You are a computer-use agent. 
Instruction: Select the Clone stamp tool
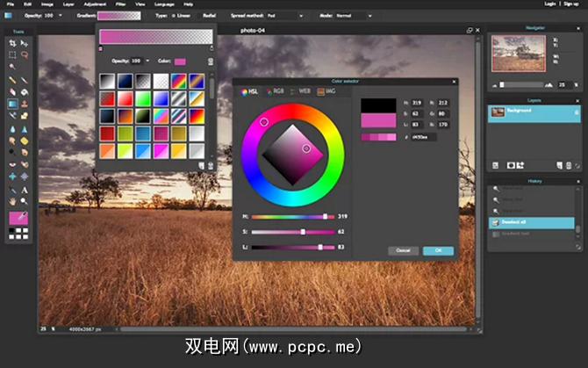click(x=25, y=104)
